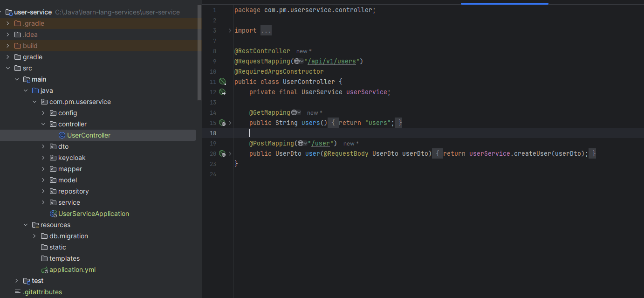Click the "new *" hint beside @RestController
The height and width of the screenshot is (298, 644).
click(304, 51)
